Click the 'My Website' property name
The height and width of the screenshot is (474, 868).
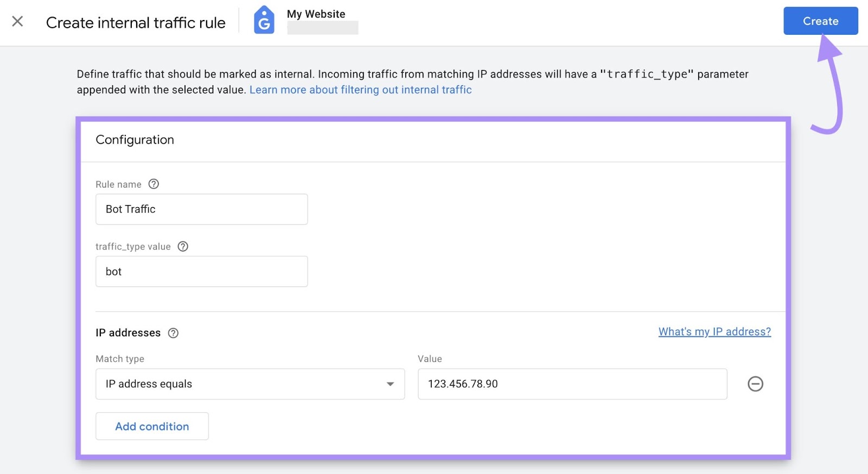[x=316, y=14]
